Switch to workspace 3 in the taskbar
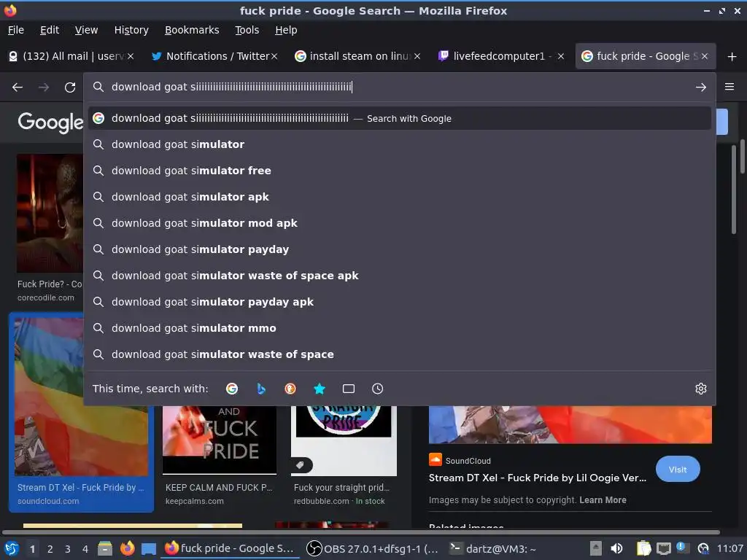 click(68, 549)
